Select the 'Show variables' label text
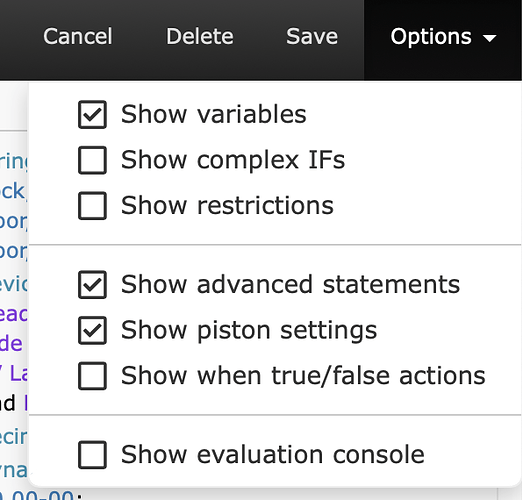This screenshot has width=522, height=500. click(213, 114)
